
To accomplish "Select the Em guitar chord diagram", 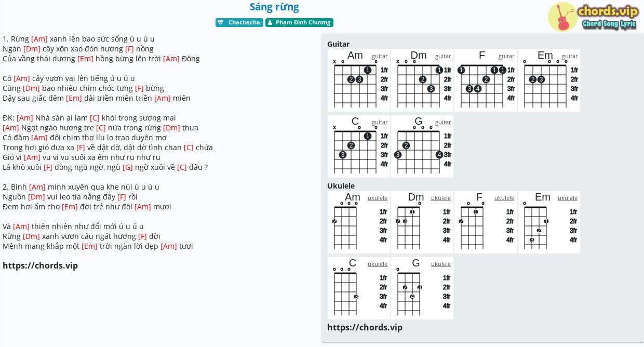I will [x=549, y=81].
